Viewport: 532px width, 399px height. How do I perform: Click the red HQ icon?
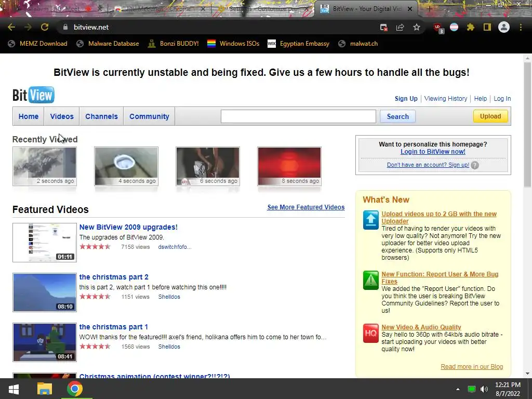pyautogui.click(x=371, y=333)
